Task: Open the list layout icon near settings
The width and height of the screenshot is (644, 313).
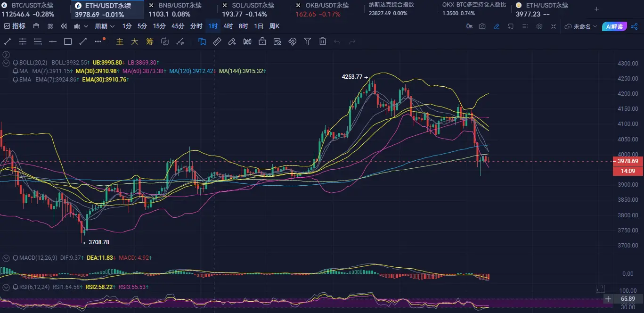Action: pyautogui.click(x=525, y=26)
